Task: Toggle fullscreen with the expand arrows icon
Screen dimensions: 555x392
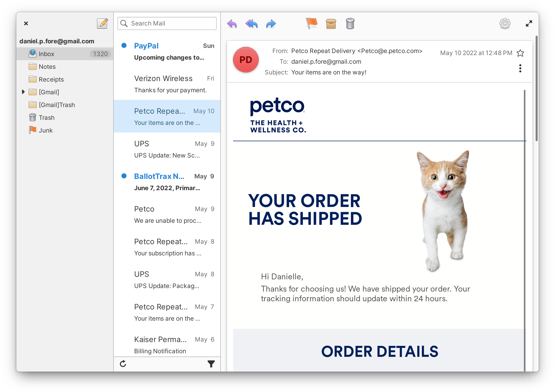Action: point(529,24)
